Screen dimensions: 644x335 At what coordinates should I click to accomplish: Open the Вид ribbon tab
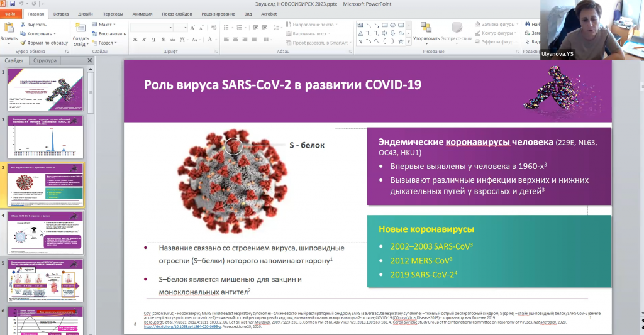pyautogui.click(x=248, y=14)
